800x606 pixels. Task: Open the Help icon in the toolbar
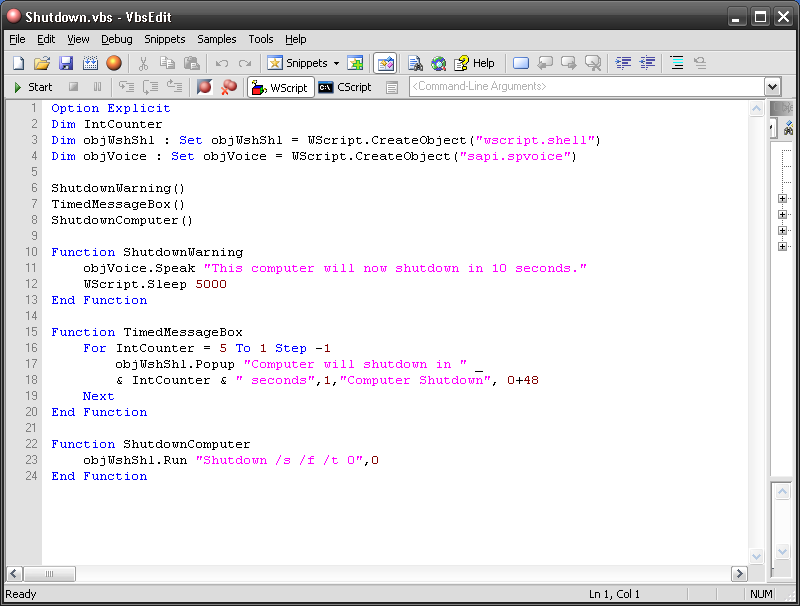pyautogui.click(x=474, y=63)
